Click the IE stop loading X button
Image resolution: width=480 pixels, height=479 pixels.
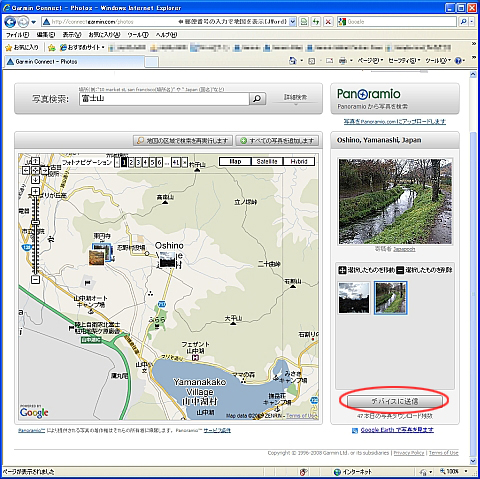328,22
